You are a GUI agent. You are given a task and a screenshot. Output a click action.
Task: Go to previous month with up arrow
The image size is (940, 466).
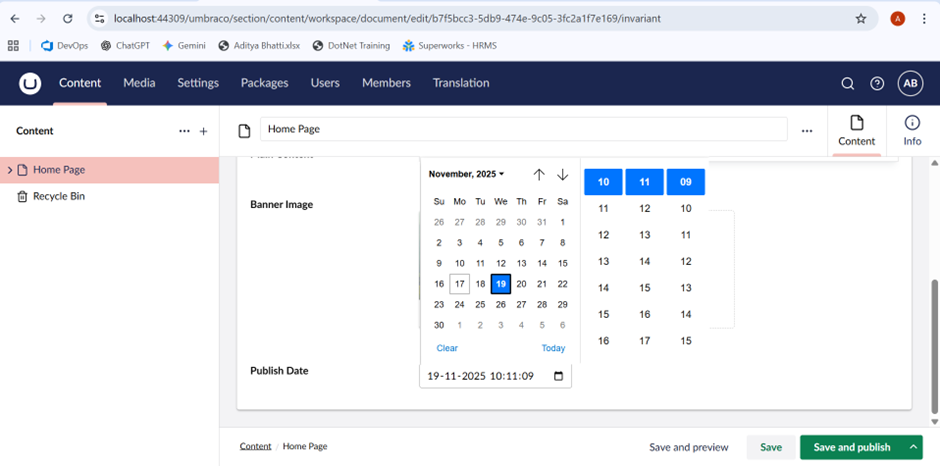pos(539,175)
